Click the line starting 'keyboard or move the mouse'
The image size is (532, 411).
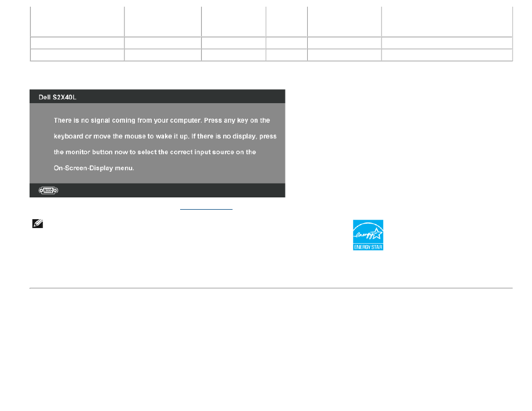[165, 137]
